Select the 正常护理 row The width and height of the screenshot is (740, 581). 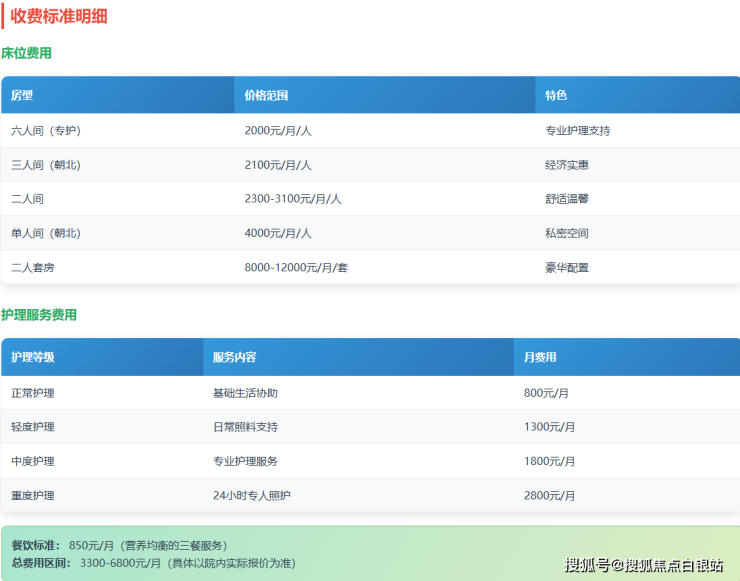[x=33, y=393]
